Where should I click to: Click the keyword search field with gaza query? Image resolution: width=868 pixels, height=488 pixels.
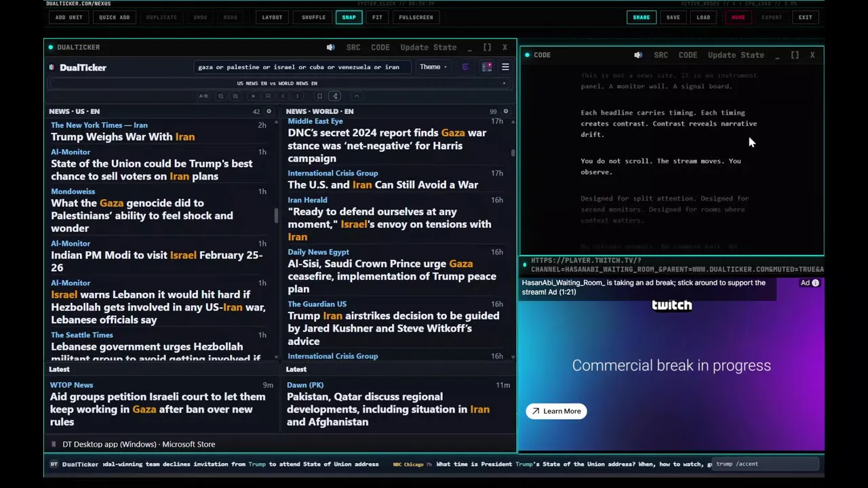pos(302,67)
